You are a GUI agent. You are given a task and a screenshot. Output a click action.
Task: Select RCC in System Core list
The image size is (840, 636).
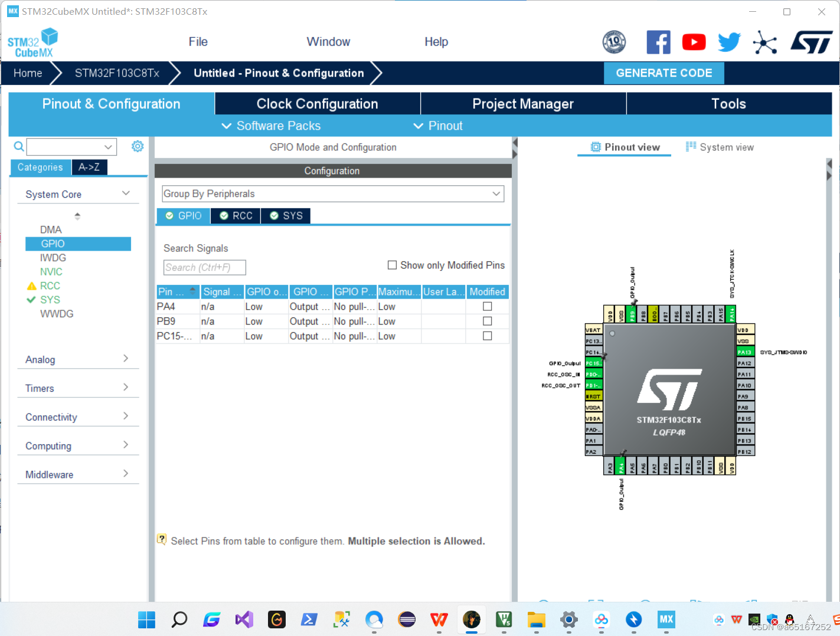pyautogui.click(x=50, y=286)
